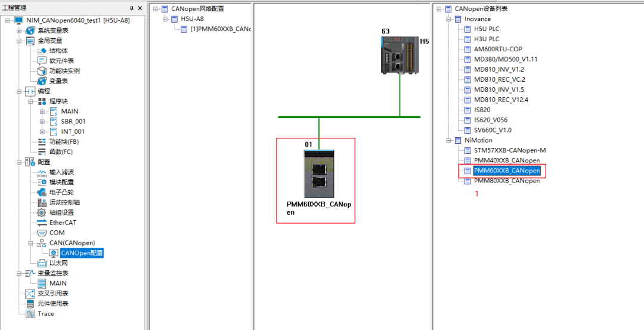This screenshot has width=644, height=330.
Task: Collapse the 全局变量 node
Action: click(19, 41)
